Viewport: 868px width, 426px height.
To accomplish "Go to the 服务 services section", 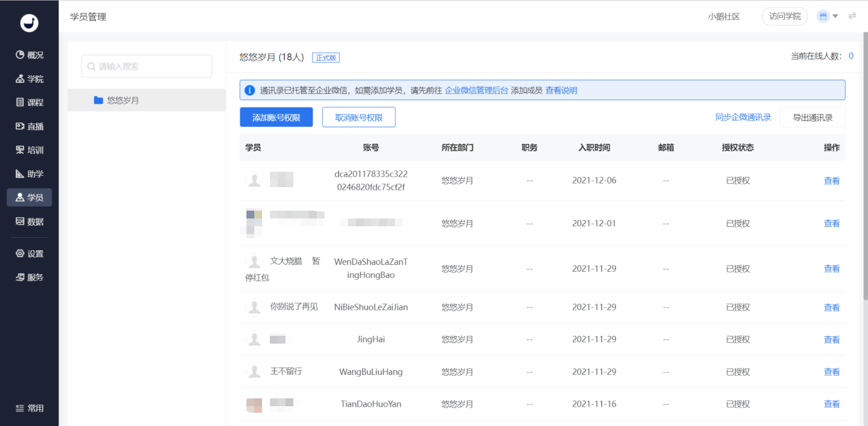I will tap(29, 277).
